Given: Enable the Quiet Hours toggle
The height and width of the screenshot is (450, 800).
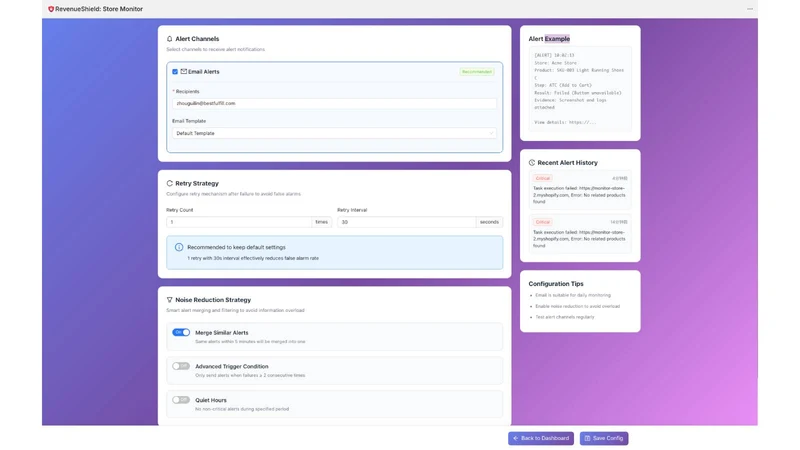Looking at the screenshot, I should click(181, 399).
